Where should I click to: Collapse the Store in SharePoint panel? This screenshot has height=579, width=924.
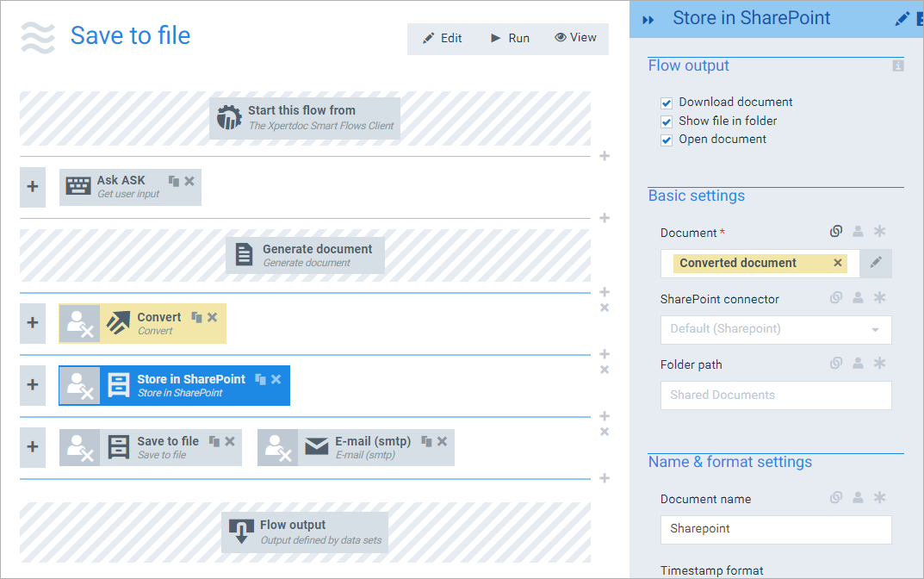point(648,20)
